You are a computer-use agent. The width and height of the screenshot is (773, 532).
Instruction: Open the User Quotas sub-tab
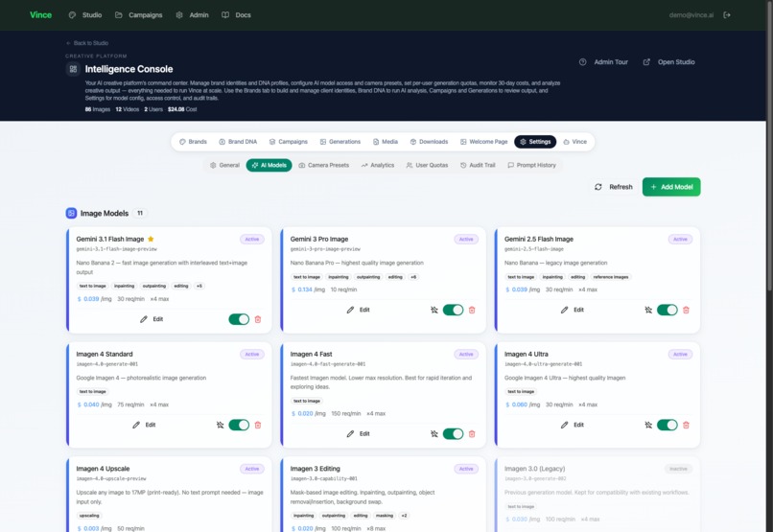pyautogui.click(x=427, y=165)
